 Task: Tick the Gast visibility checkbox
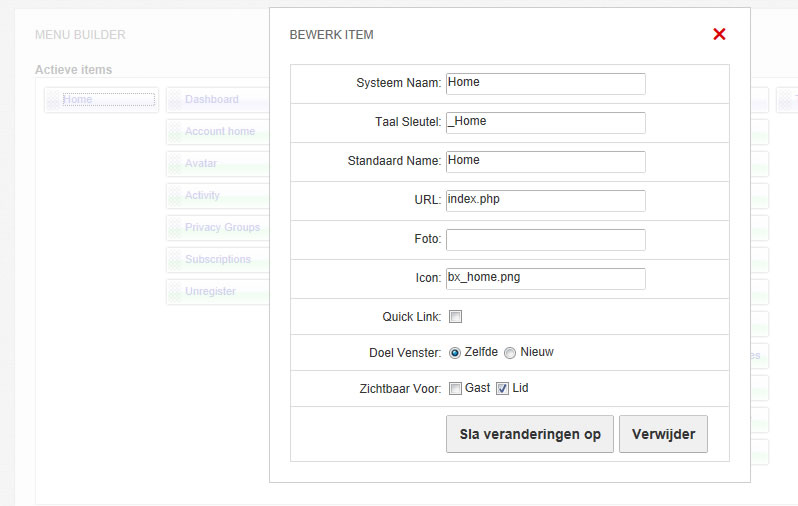tap(455, 388)
